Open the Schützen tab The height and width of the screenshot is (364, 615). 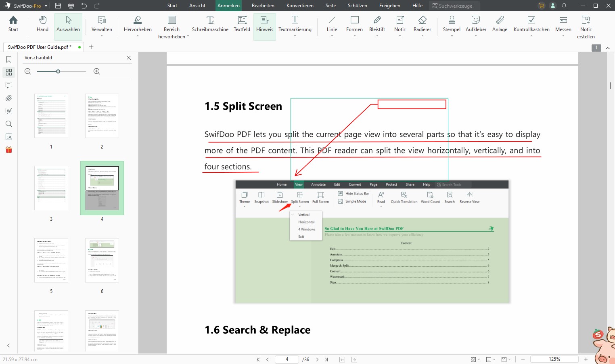point(358,6)
